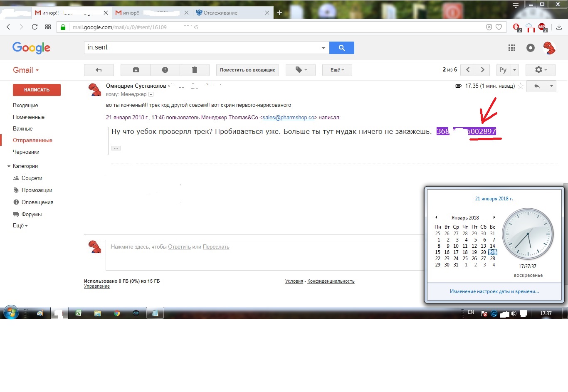This screenshot has width=568, height=392.
Task: Click the blue search magnifier button
Action: (341, 48)
